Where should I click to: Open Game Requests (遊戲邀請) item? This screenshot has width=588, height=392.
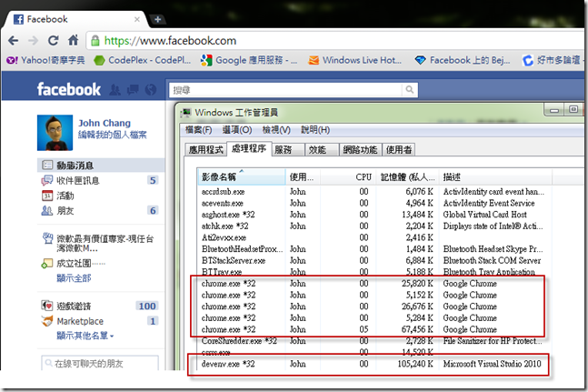click(101, 307)
